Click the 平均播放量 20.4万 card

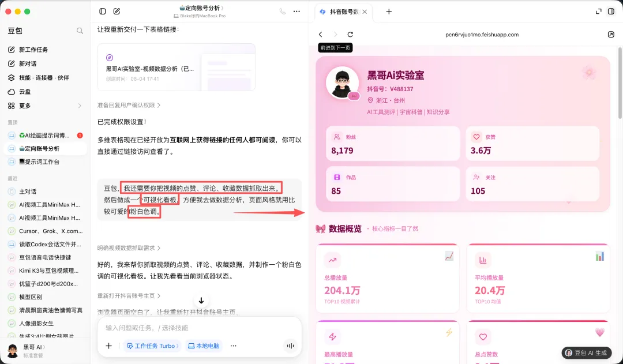538,279
